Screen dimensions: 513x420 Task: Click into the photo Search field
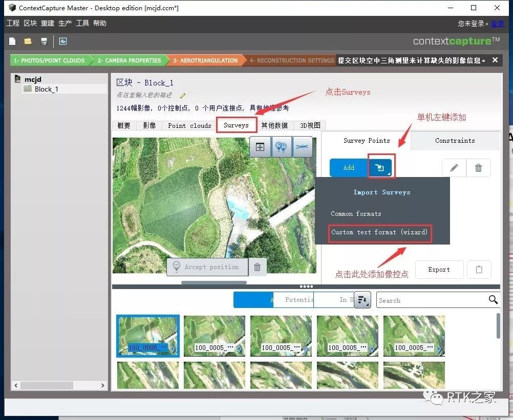[432, 300]
